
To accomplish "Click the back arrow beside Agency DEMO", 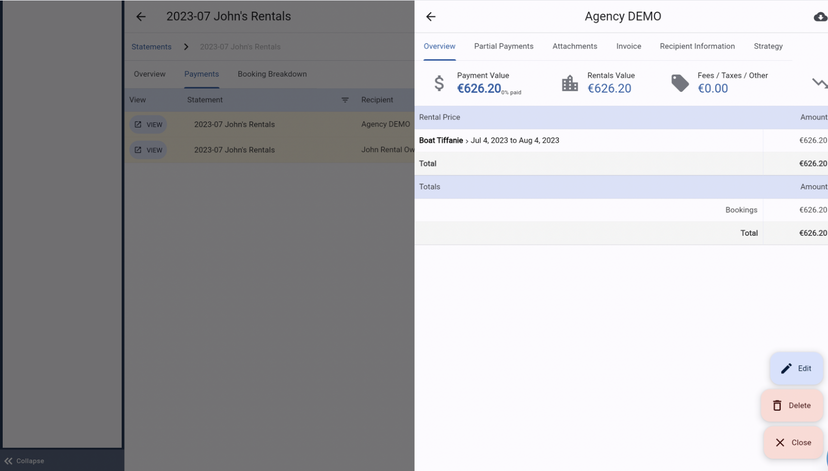I will [431, 17].
